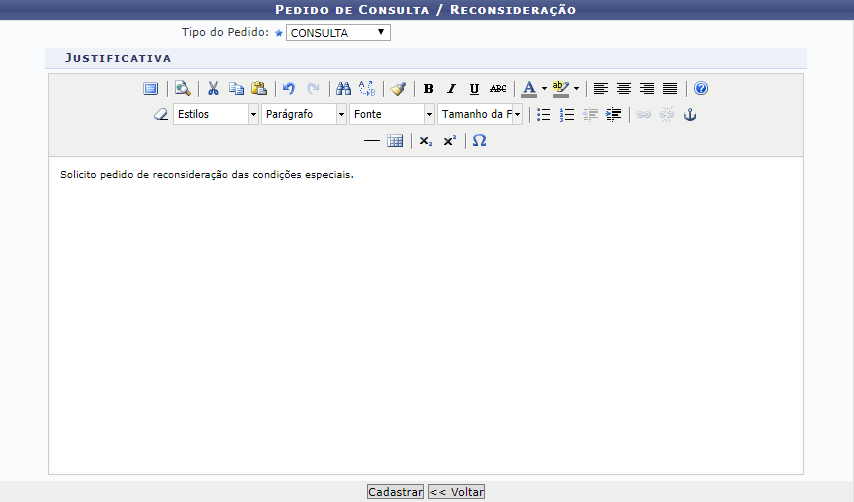The image size is (854, 502).
Task: Click the Cadastrar button
Action: (395, 492)
